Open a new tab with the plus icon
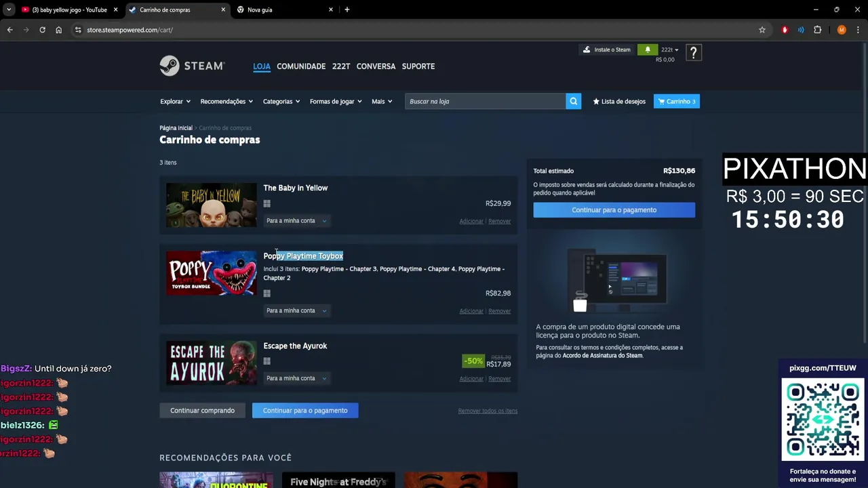This screenshot has width=868, height=488. pos(347,9)
